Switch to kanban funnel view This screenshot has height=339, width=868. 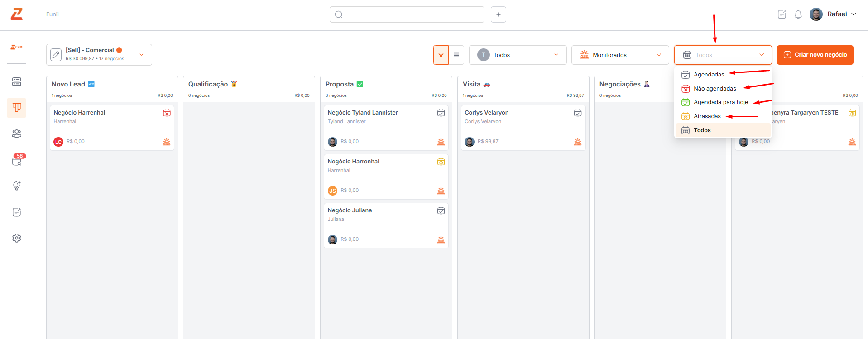tap(441, 55)
